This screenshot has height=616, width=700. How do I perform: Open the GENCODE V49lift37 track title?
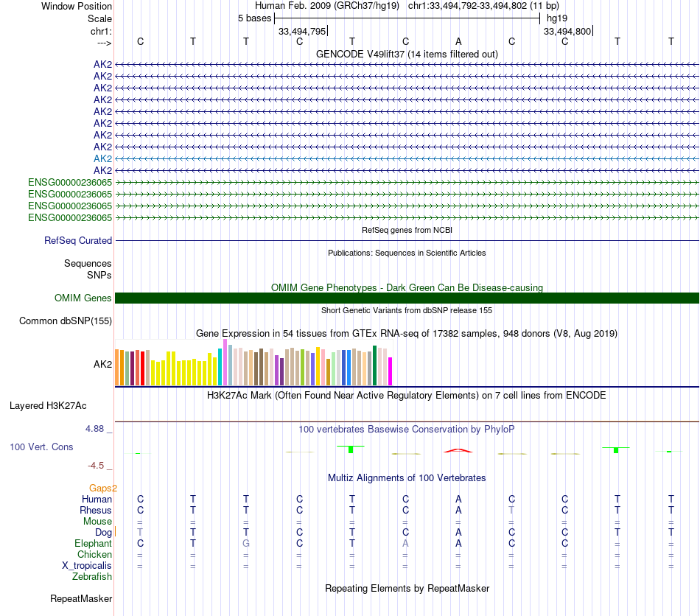pos(407,54)
